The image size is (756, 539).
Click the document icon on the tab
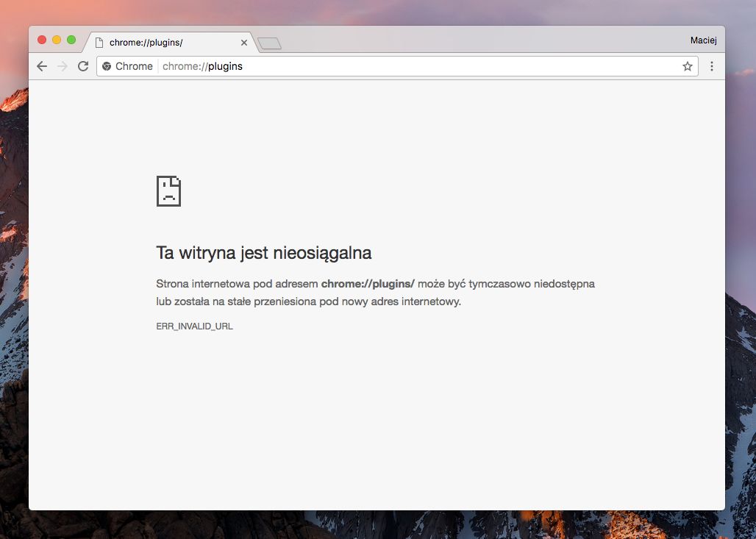coord(99,43)
